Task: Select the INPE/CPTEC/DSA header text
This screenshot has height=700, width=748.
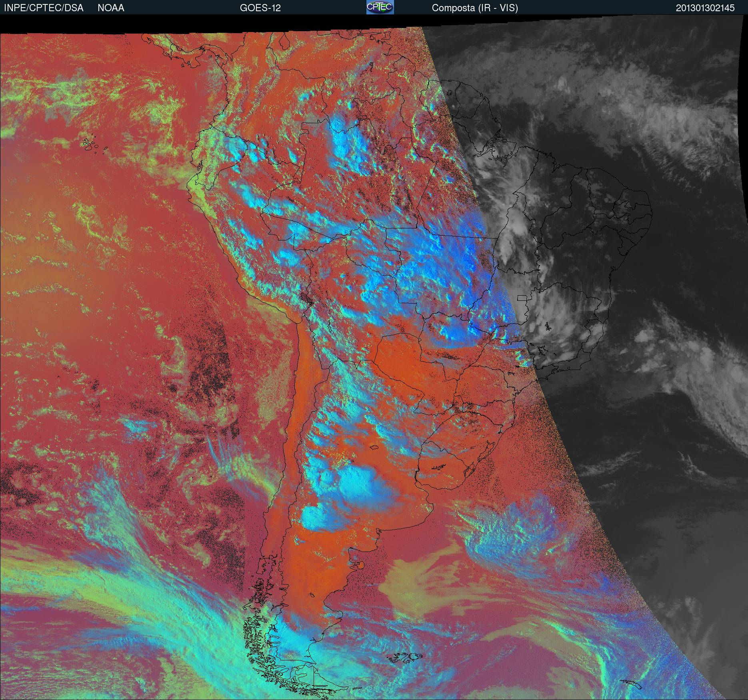Action: tap(44, 8)
